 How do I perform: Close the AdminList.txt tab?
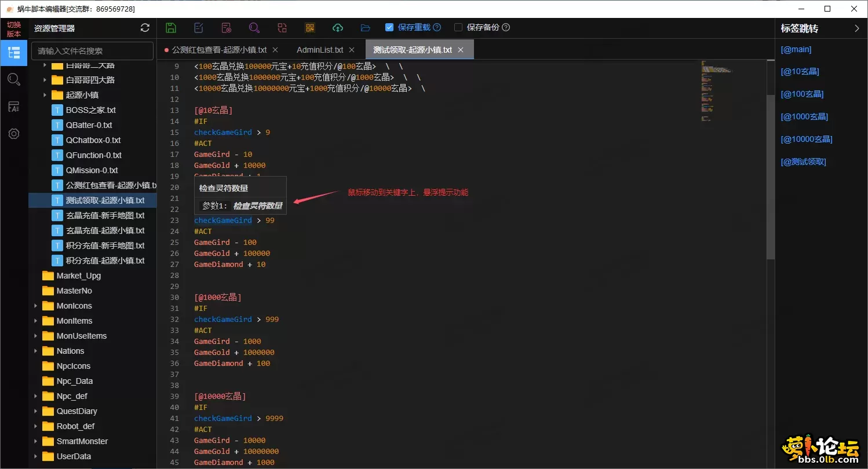[352, 50]
